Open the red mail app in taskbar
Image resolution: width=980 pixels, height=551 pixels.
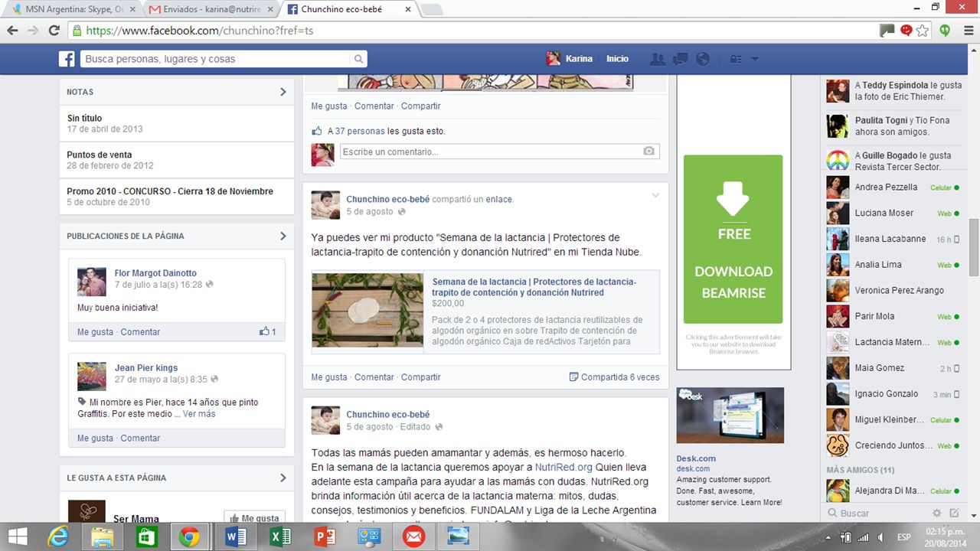click(x=414, y=537)
